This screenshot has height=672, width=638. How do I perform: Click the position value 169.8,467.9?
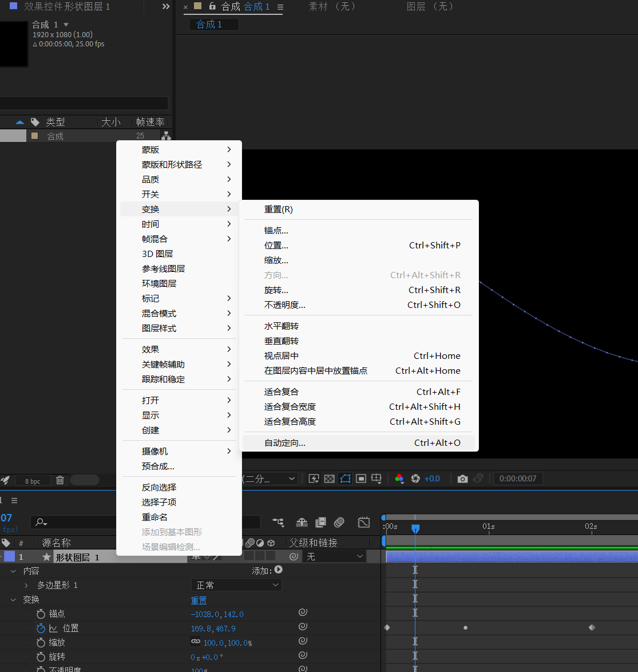213,628
